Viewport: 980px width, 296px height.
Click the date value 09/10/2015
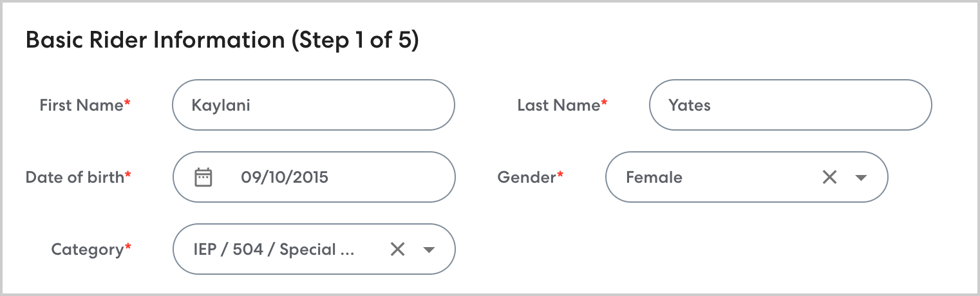pyautogui.click(x=285, y=177)
